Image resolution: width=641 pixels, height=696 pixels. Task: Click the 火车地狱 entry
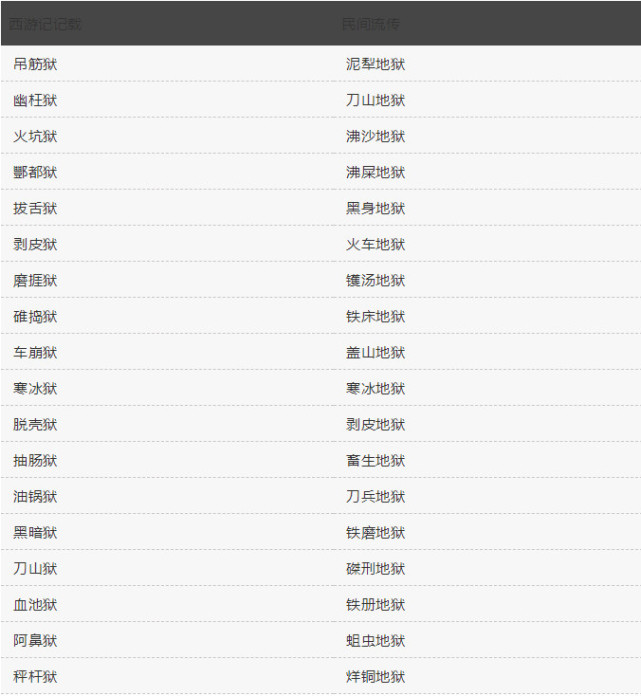click(x=376, y=245)
